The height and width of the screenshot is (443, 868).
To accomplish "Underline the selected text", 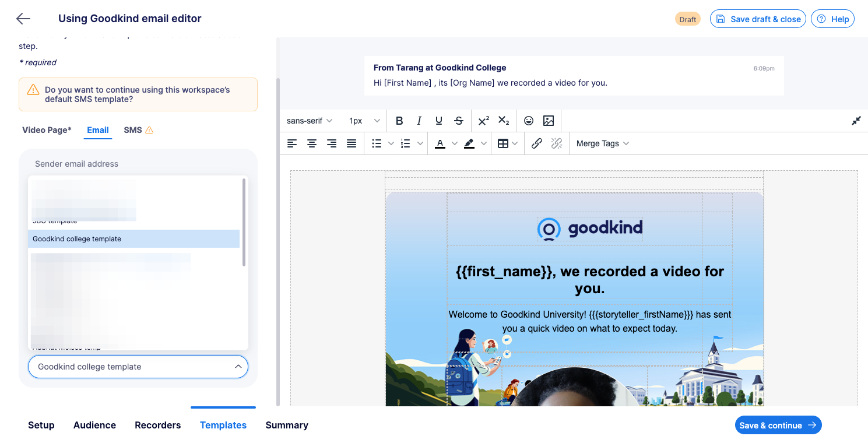I will [x=439, y=121].
